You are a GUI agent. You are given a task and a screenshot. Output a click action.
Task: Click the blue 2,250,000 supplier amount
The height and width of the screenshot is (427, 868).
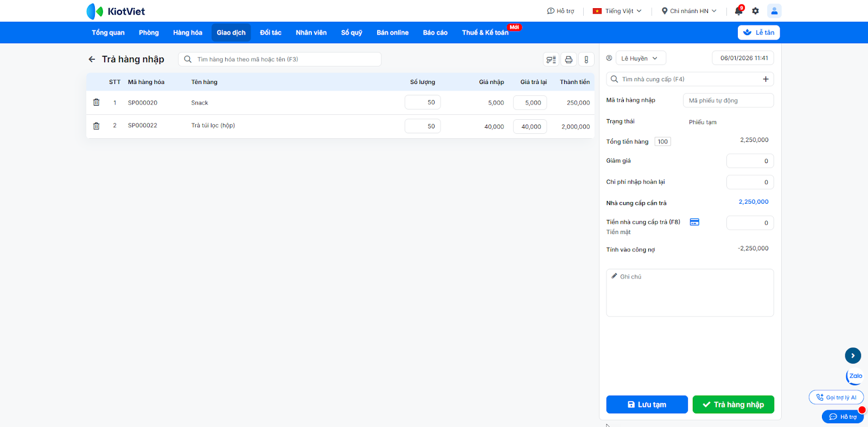tap(754, 202)
